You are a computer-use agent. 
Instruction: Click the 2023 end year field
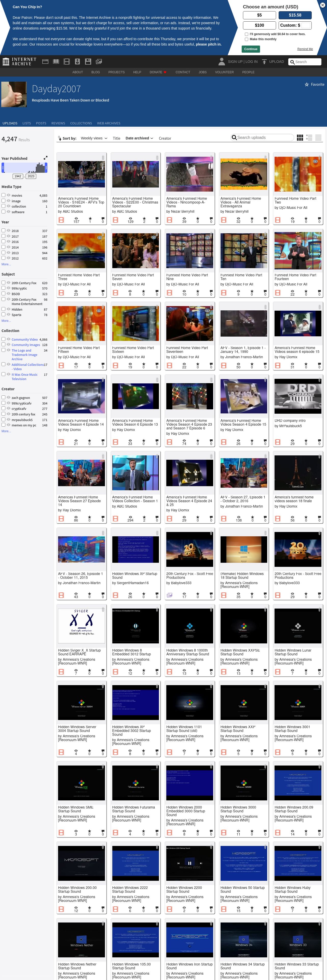click(31, 176)
